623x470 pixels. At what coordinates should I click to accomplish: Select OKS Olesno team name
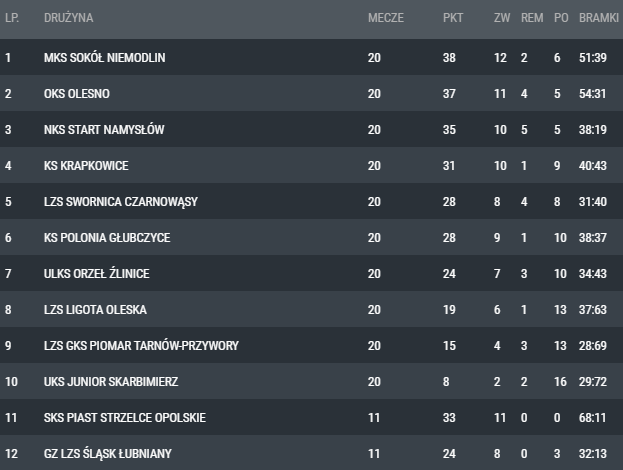click(x=77, y=94)
